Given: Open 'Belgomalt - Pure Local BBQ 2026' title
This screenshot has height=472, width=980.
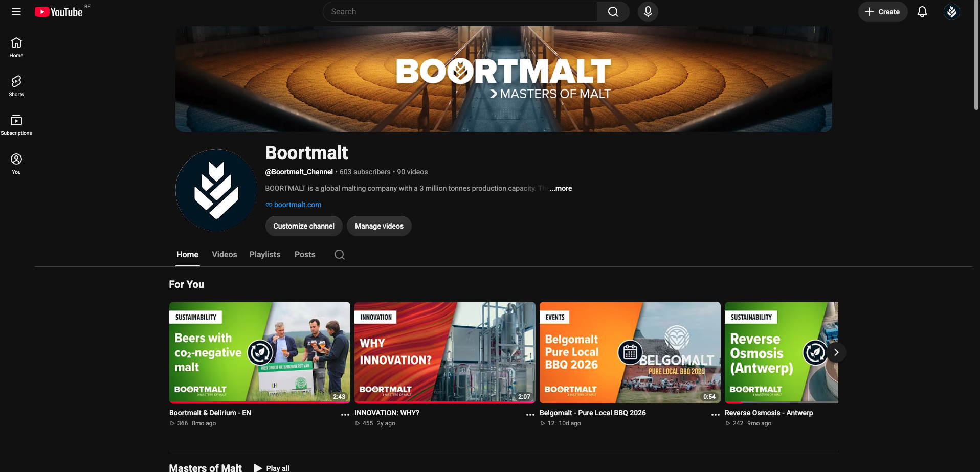Looking at the screenshot, I should point(593,413).
